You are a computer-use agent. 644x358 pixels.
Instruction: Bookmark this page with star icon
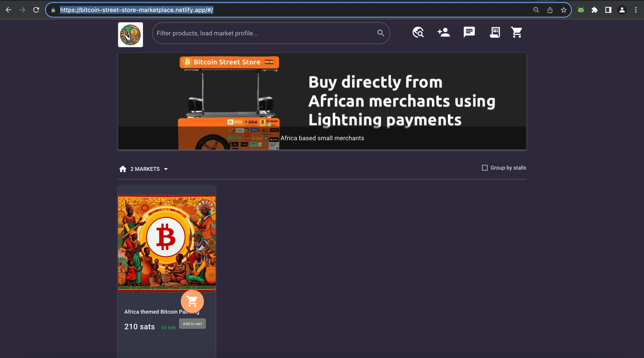563,10
